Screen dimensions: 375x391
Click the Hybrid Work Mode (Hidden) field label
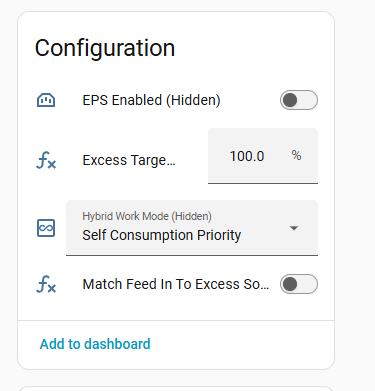(x=147, y=216)
